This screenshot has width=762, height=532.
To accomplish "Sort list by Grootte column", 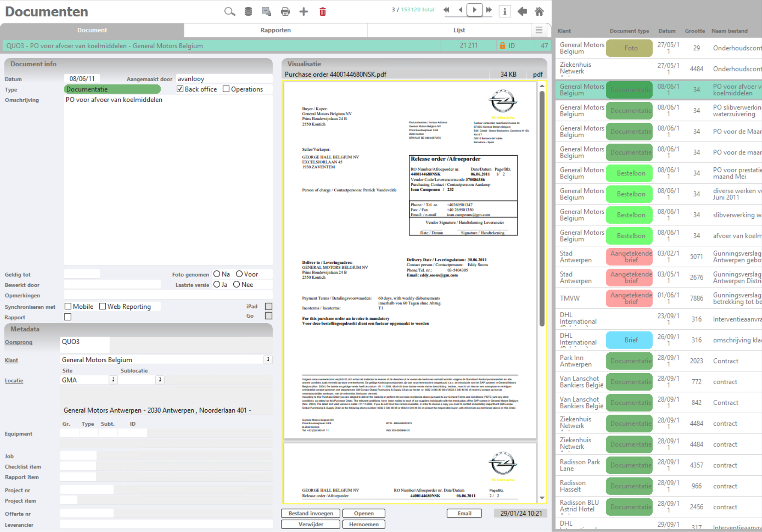I will tap(695, 31).
